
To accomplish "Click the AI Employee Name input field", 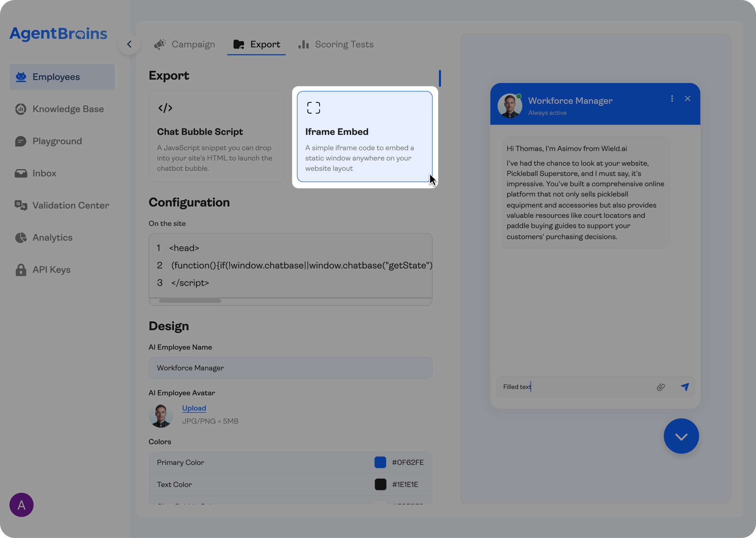I will 290,368.
